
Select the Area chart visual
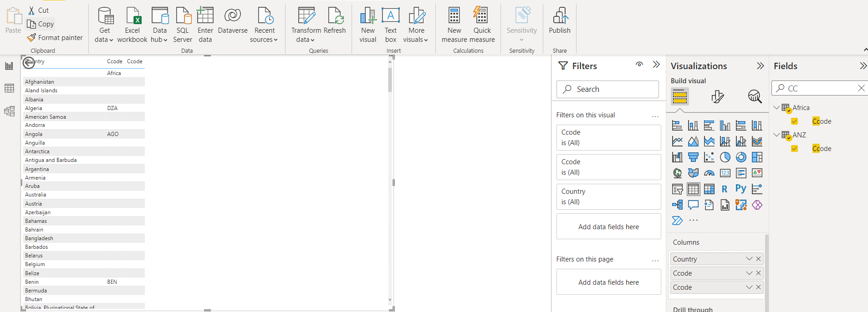[693, 141]
